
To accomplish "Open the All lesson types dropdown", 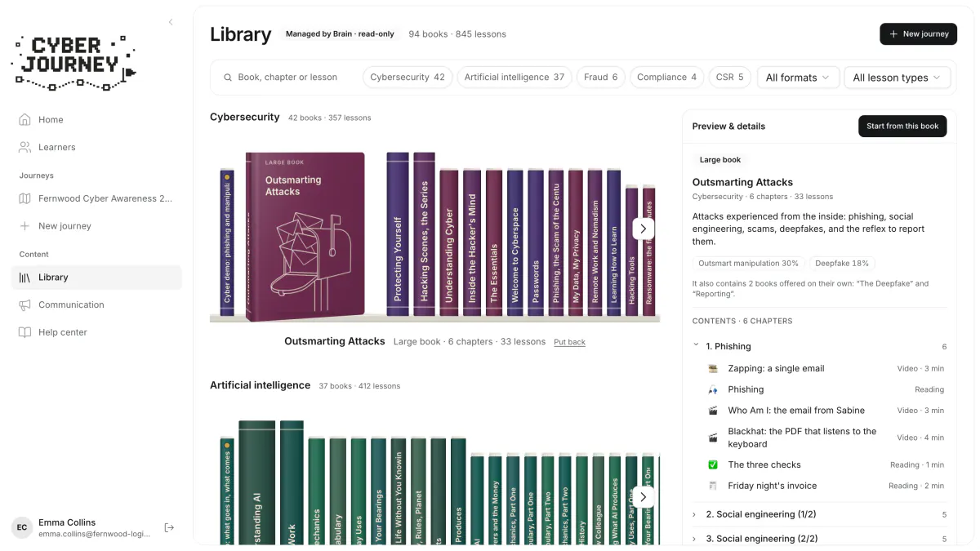I will [x=898, y=78].
